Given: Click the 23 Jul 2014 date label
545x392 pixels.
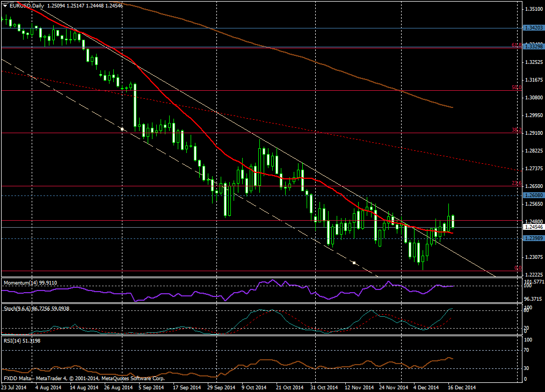Looking at the screenshot, I should pyautogui.click(x=13, y=387).
